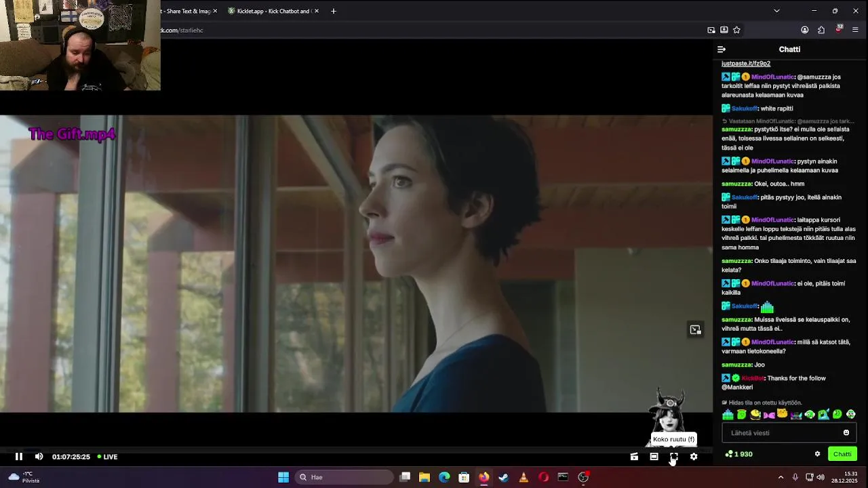Open chat settings gear
Screen dimensions: 868x488
click(x=817, y=454)
